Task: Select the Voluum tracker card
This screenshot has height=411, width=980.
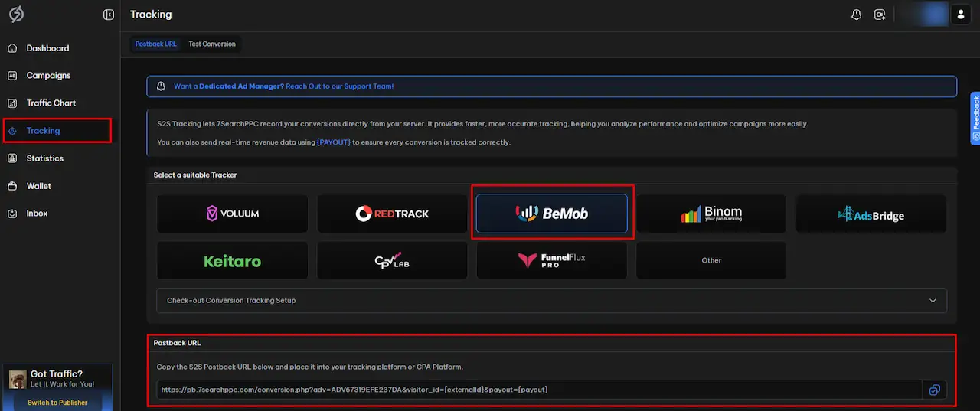Action: (233, 214)
